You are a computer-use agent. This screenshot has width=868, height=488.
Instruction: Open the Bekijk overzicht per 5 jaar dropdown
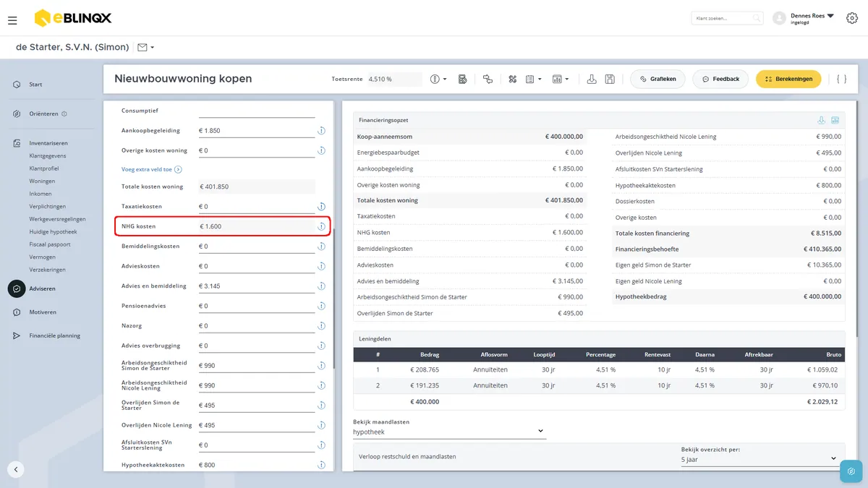(759, 459)
